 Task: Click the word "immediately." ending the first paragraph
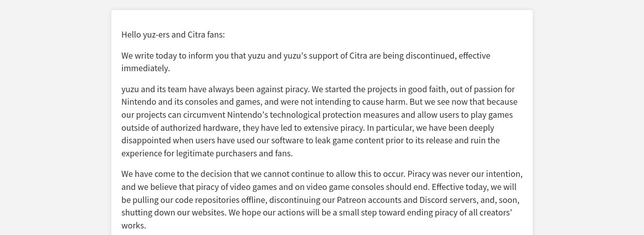(145, 68)
